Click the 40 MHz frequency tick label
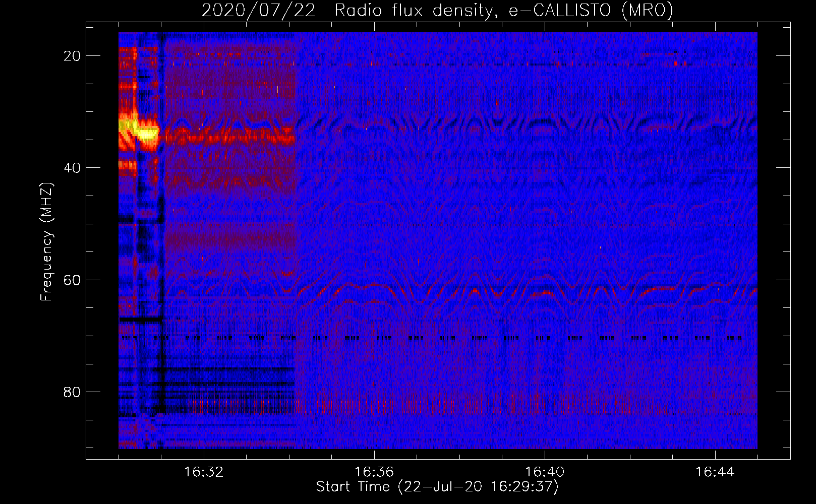Image resolution: width=816 pixels, height=504 pixels. click(x=72, y=168)
